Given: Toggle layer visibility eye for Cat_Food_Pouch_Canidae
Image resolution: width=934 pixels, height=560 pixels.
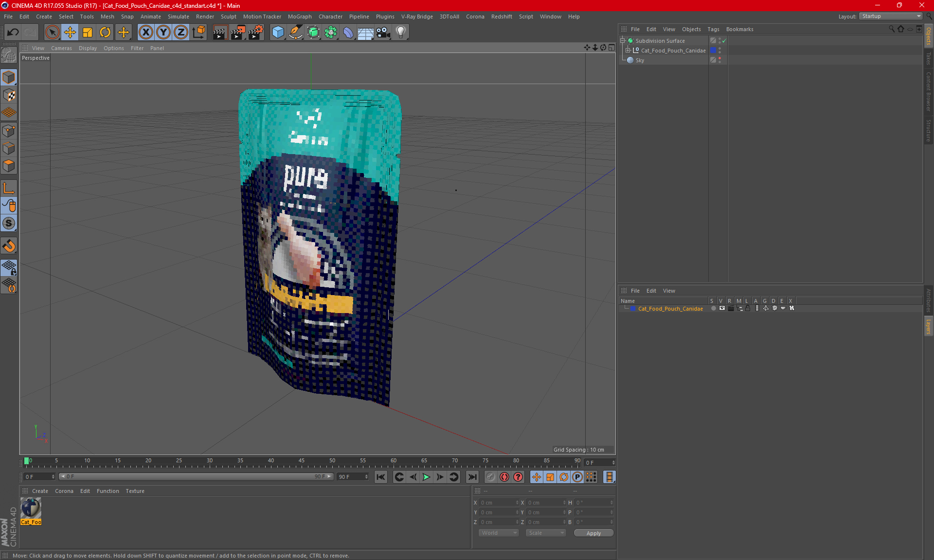Looking at the screenshot, I should 722,308.
